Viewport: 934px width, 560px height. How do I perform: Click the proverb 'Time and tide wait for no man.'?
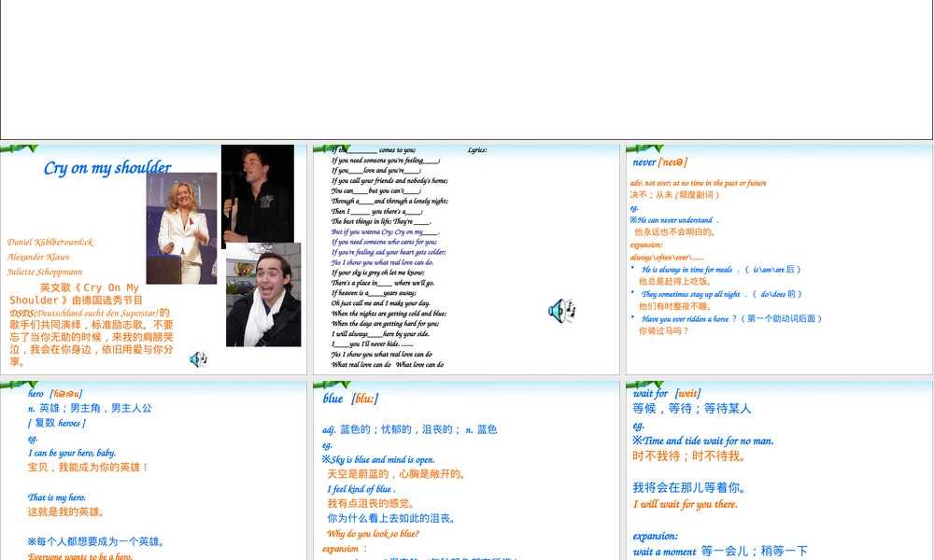[703, 441]
